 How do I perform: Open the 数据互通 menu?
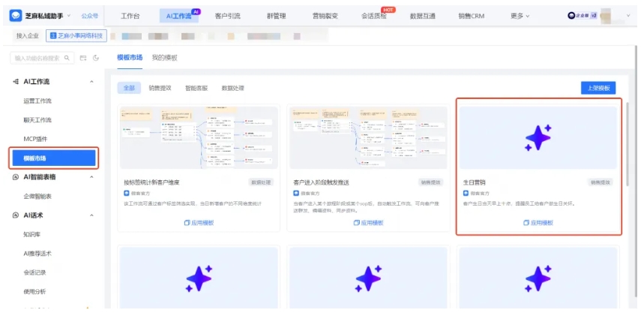[x=423, y=16]
